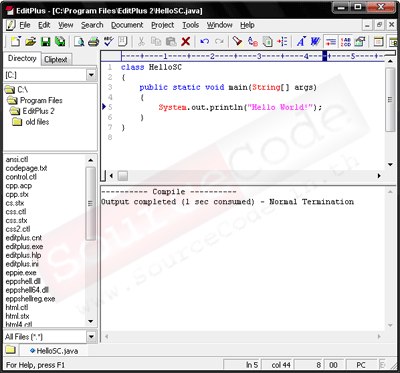Click the window layout icon right of Settings and Syntax
400x373 pixels.
378,42
